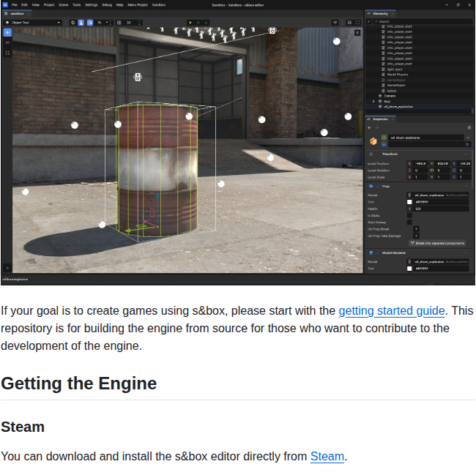Open the Object Tool dropdown
The image size is (476, 475).
[32, 23]
